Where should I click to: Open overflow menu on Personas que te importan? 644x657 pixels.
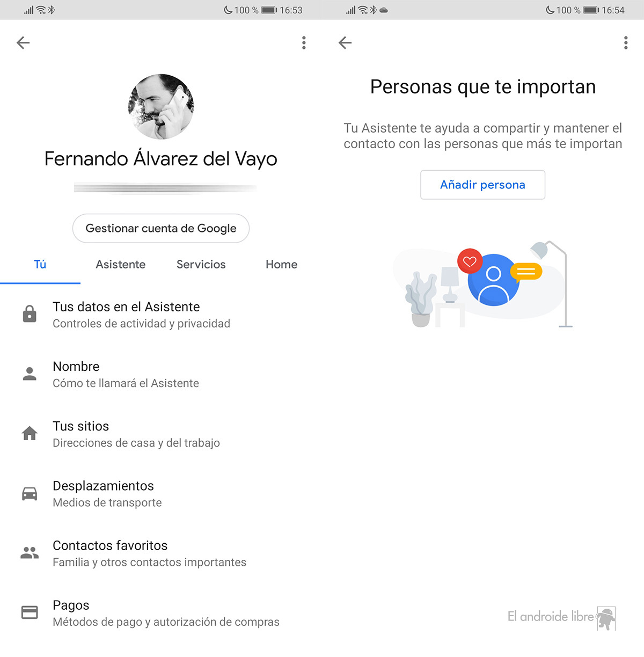[626, 43]
